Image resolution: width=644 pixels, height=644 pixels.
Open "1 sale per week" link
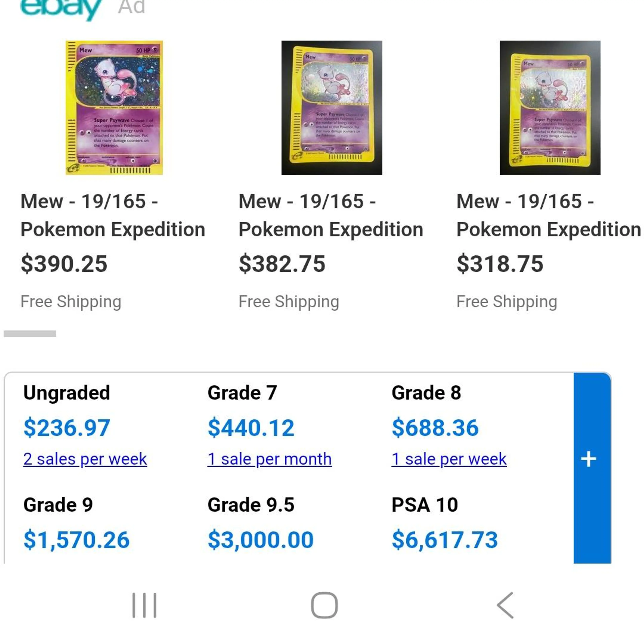(449, 459)
